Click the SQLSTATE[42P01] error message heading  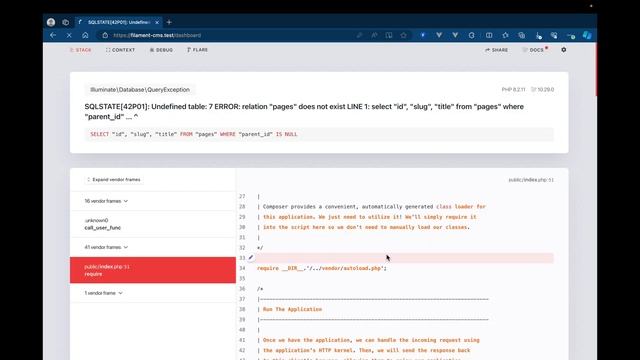[x=304, y=111]
